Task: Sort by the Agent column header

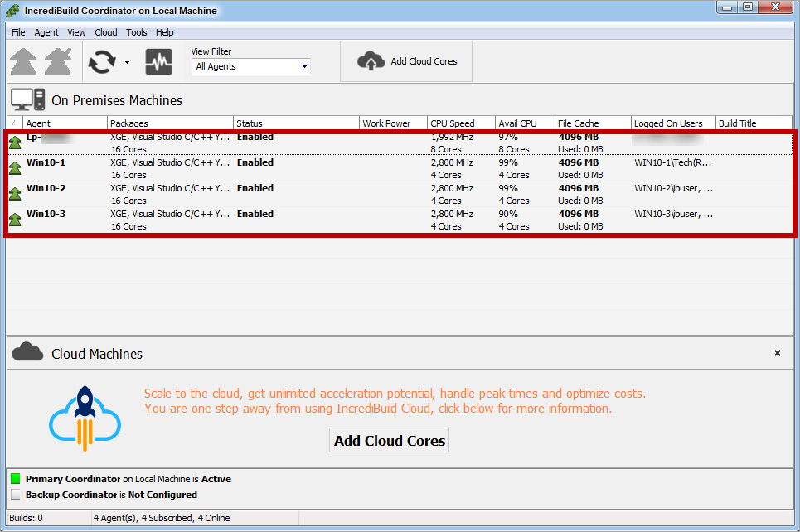Action: (65, 123)
